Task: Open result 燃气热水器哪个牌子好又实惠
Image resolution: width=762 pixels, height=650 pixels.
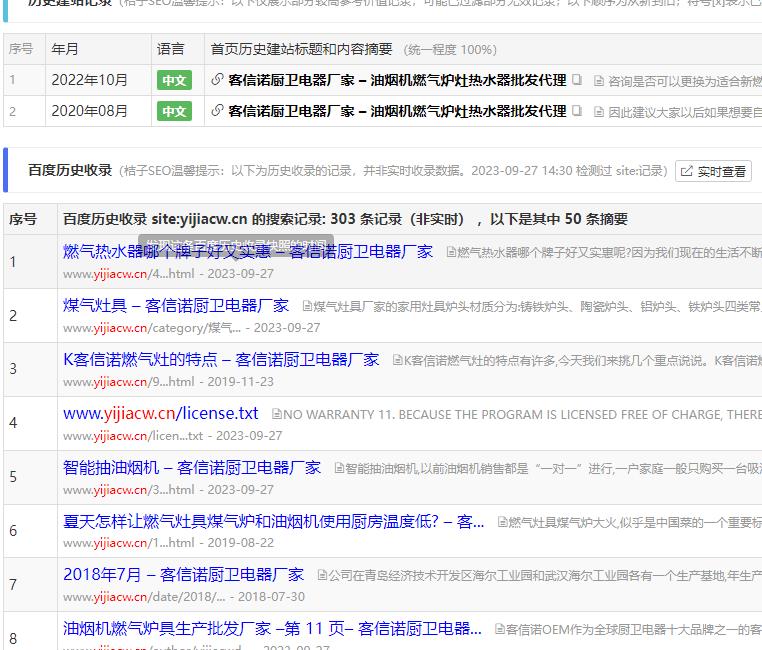Action: click(x=248, y=252)
